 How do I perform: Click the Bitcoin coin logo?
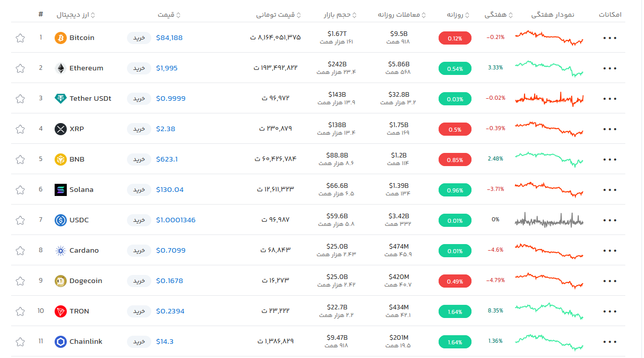point(61,38)
